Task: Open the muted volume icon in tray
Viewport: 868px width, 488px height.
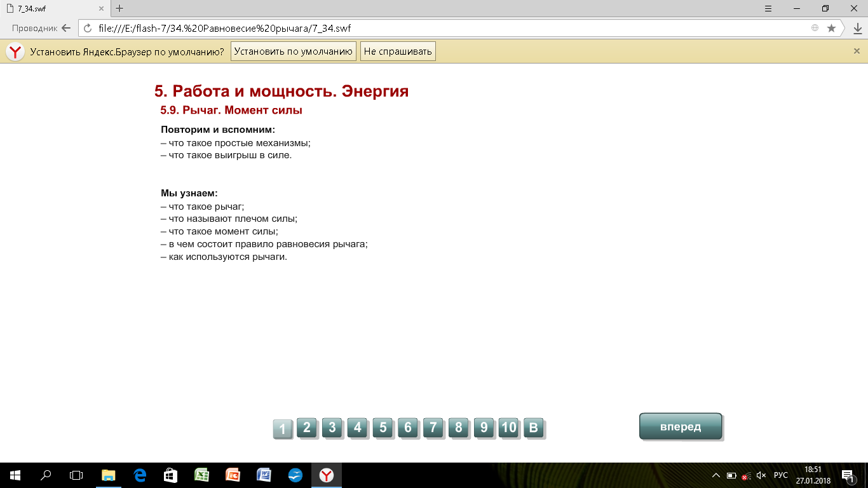Action: [x=761, y=475]
